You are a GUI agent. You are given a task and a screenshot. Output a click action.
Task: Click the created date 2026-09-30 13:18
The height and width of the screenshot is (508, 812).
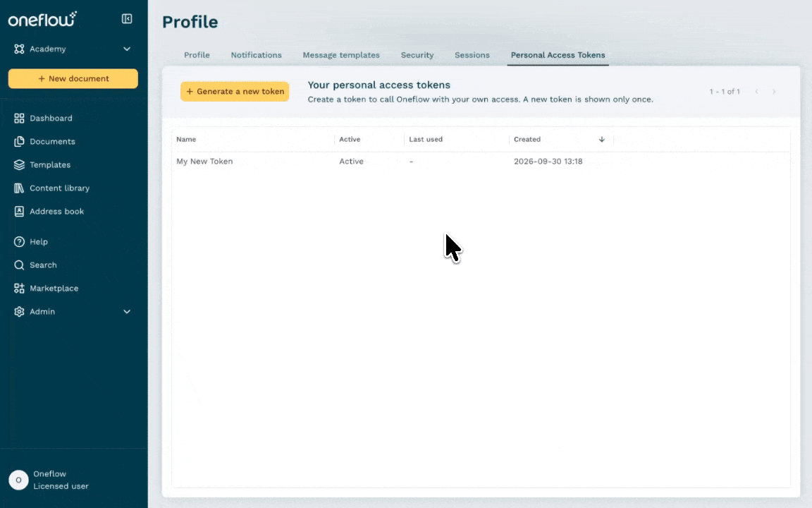(x=548, y=161)
